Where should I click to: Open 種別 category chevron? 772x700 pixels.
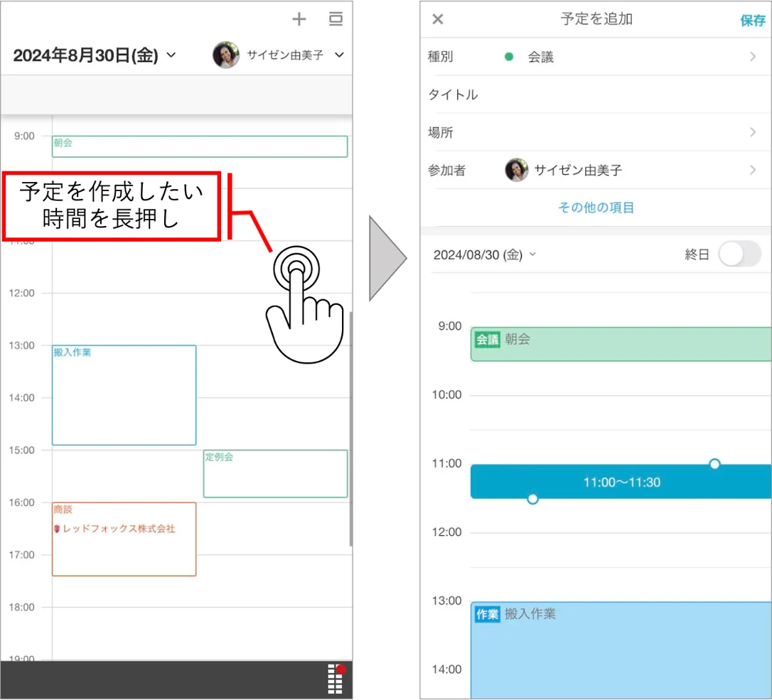[753, 57]
